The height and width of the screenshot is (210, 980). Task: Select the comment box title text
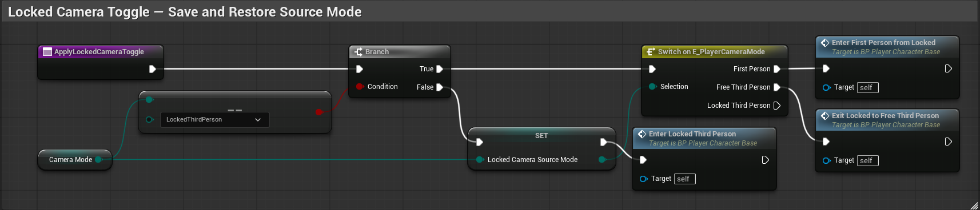tap(185, 12)
